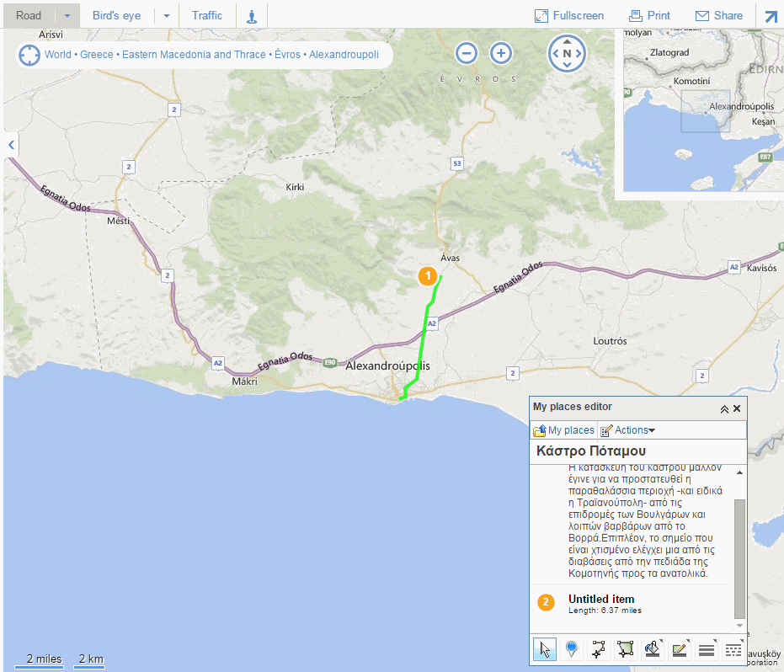Switch to Bird's eye view
Screen dimensions: 784x672
coord(116,15)
